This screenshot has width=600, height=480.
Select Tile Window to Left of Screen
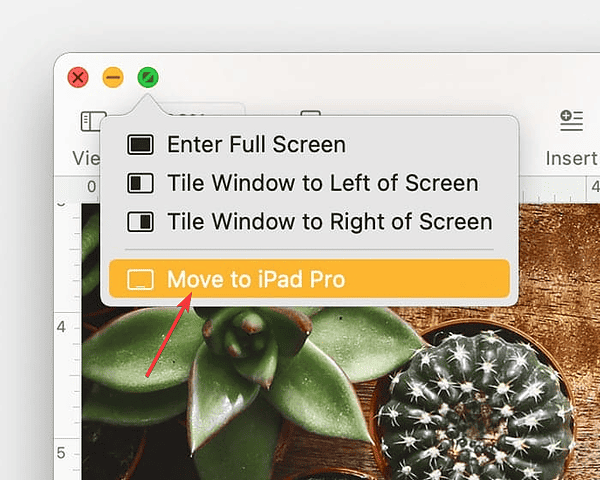point(322,184)
